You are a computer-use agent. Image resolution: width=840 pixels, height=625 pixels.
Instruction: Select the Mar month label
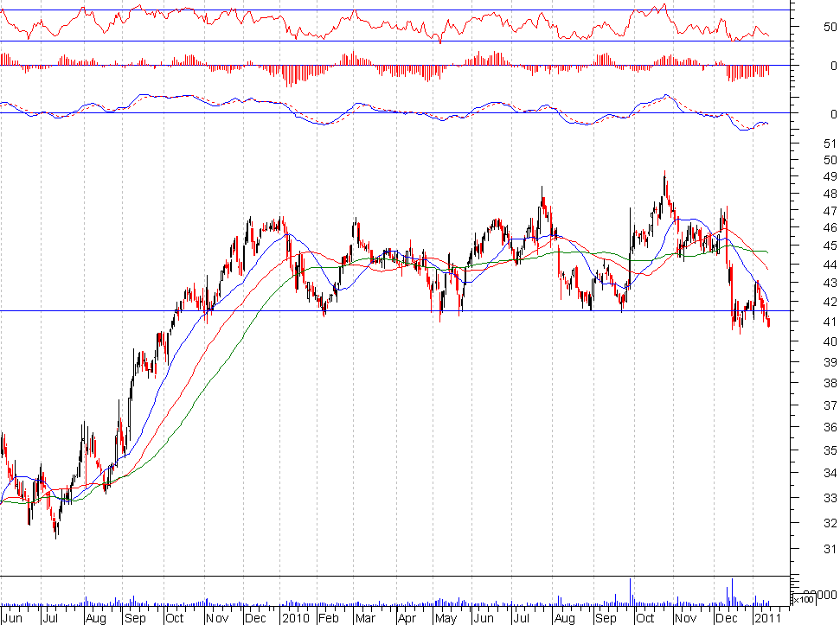[365, 618]
